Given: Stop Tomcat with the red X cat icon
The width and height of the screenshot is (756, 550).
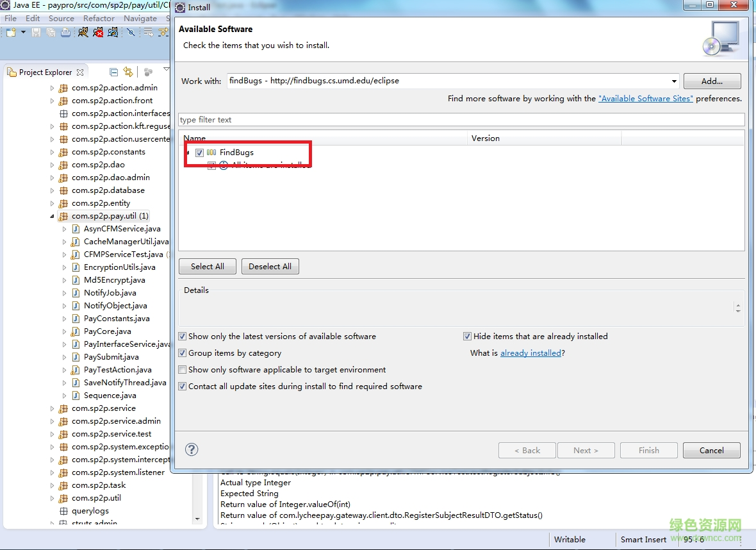Looking at the screenshot, I should pyautogui.click(x=98, y=32).
